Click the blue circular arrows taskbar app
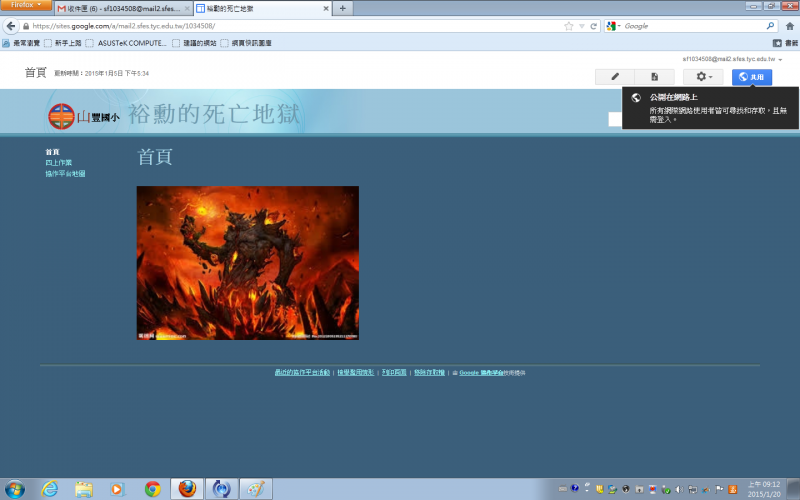 (x=221, y=489)
